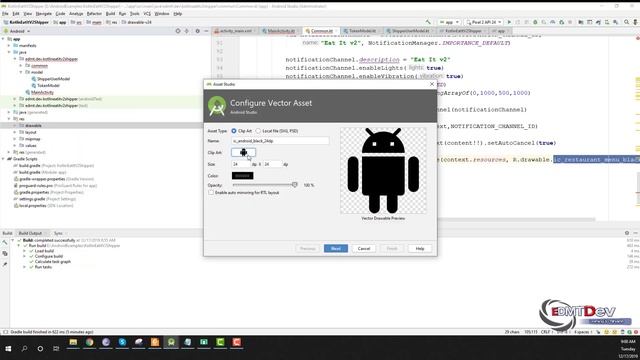Open the File menu
The image size is (640, 360).
pos(5,14)
